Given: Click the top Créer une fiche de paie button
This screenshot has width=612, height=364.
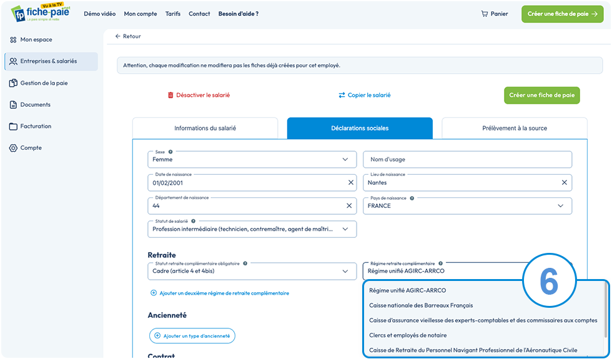Looking at the screenshot, I should (x=563, y=14).
